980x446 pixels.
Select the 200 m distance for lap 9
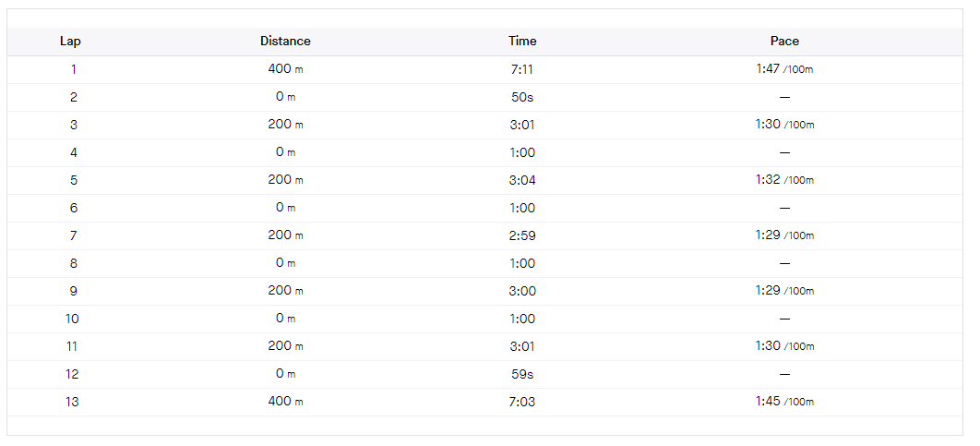(x=285, y=291)
